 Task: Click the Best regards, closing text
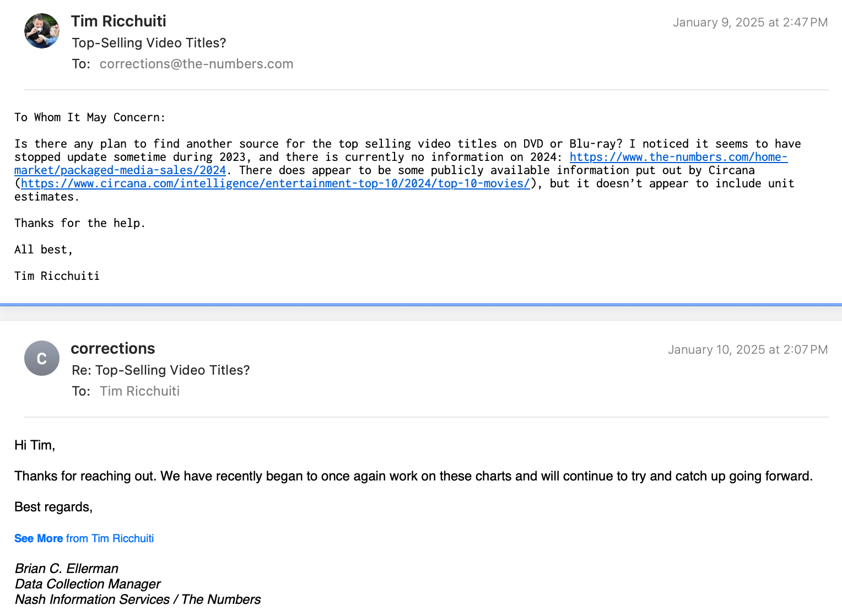coord(53,507)
